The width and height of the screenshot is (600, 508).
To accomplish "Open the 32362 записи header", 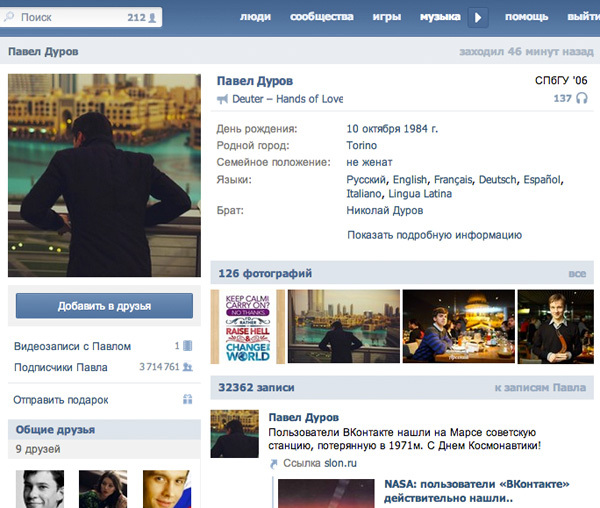I will pos(256,388).
